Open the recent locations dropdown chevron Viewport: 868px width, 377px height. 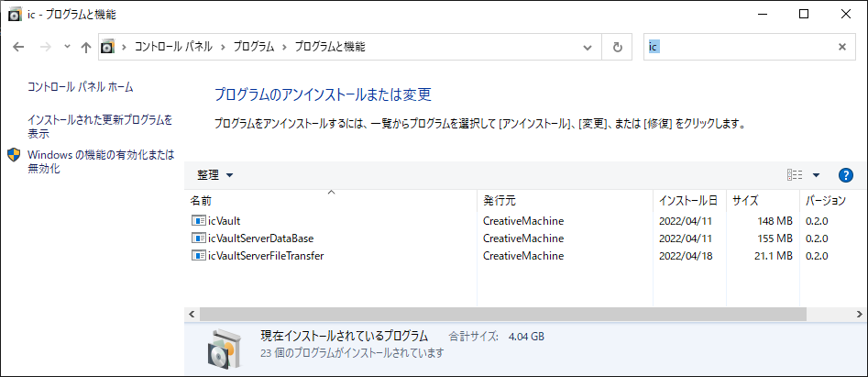pos(67,47)
